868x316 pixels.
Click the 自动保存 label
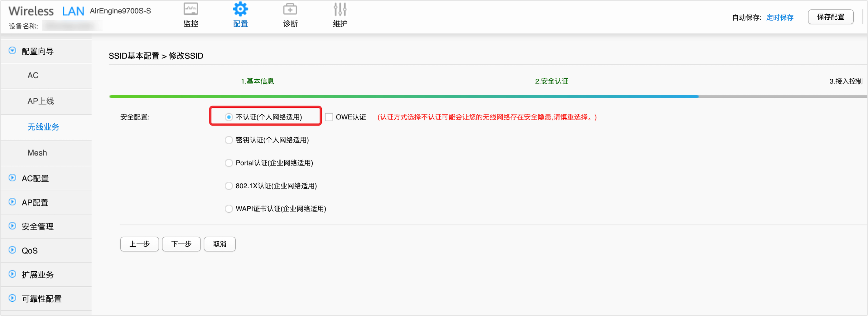pyautogui.click(x=747, y=17)
